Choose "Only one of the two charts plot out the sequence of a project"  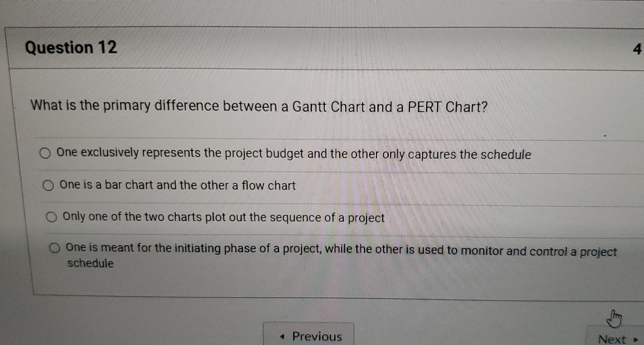tap(51, 217)
